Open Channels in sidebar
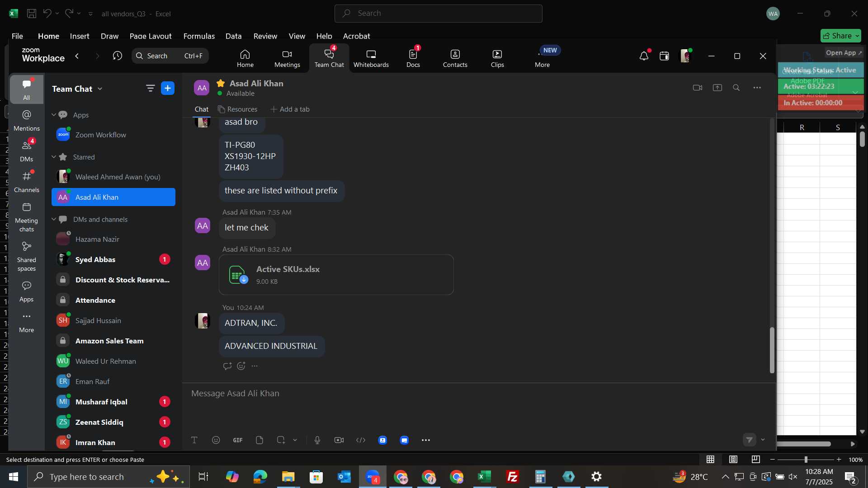The image size is (868, 488). coord(27,182)
